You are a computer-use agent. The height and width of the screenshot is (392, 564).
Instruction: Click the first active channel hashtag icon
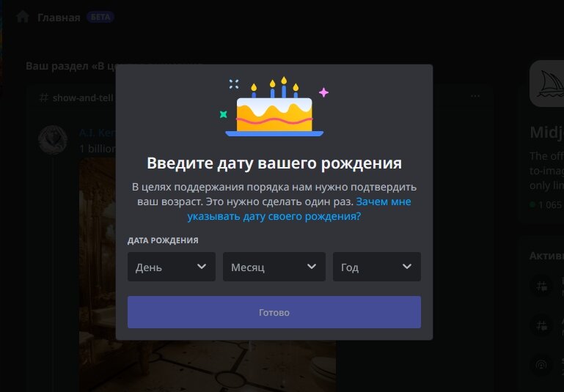click(542, 286)
